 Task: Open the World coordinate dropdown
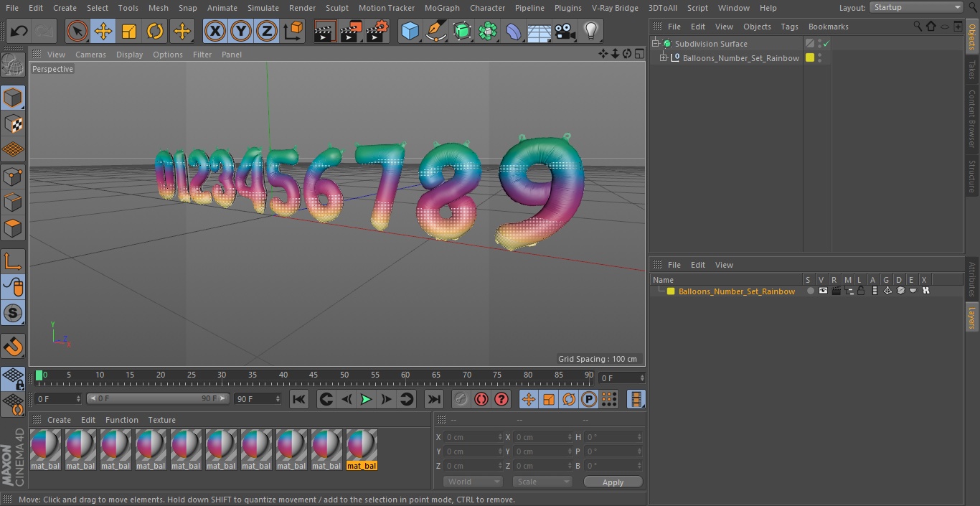pyautogui.click(x=472, y=482)
